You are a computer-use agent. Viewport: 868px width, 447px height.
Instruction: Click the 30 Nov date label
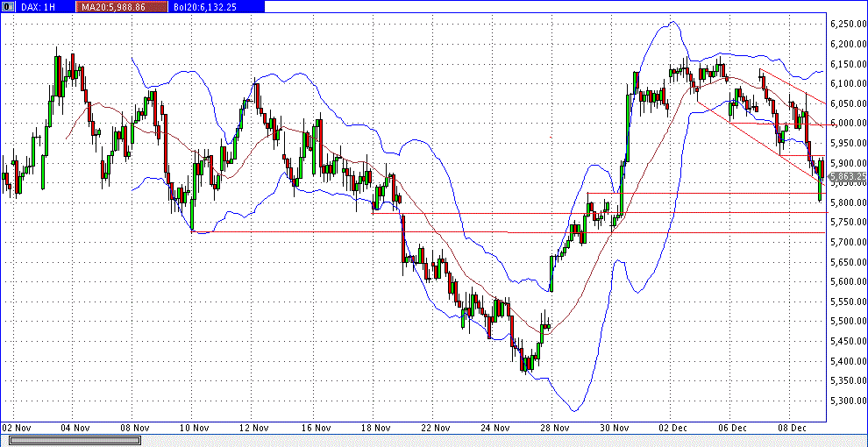[615, 428]
